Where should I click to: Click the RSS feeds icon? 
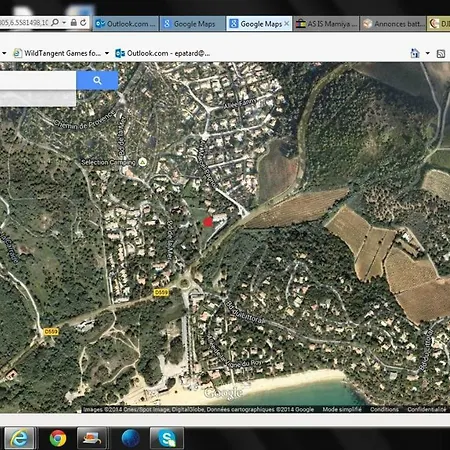[x=441, y=53]
